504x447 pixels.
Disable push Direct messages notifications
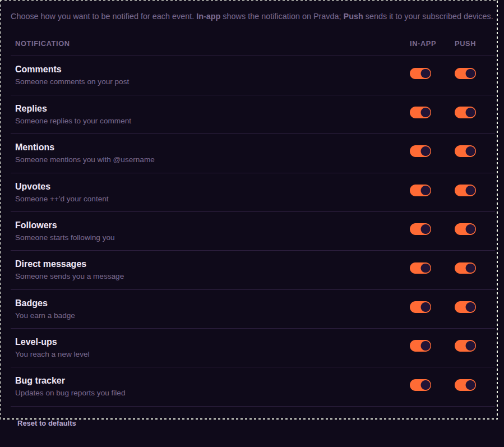[465, 268]
